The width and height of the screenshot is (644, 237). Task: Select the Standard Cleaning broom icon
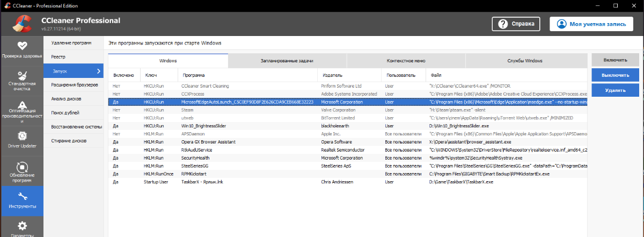click(21, 75)
